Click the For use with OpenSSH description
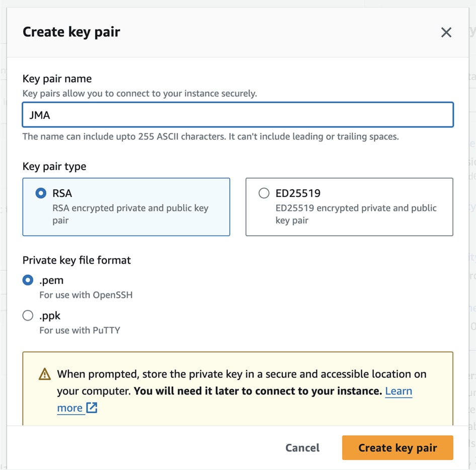This screenshot has height=470, width=476. [x=86, y=295]
